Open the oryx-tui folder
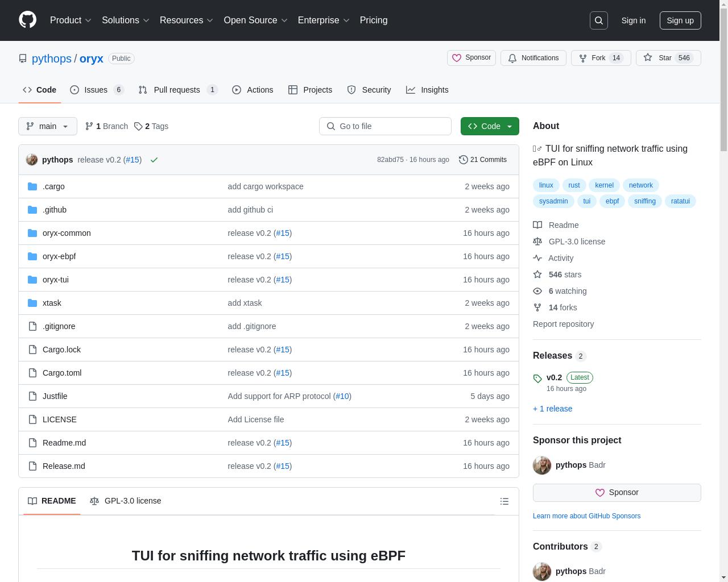This screenshot has height=582, width=728. pos(56,280)
